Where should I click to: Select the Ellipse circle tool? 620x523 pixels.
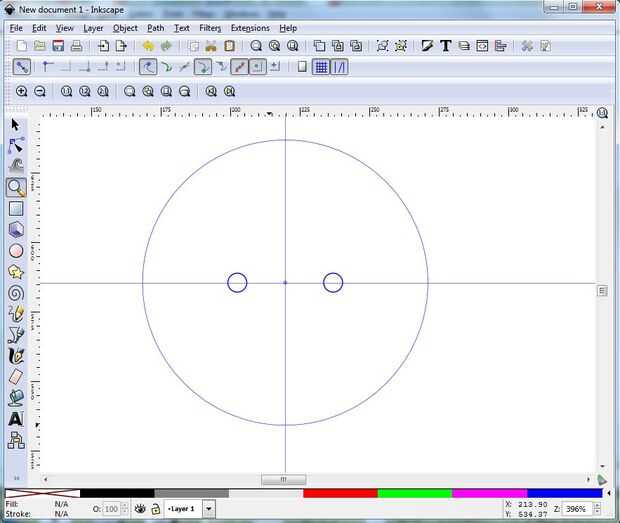[x=16, y=251]
